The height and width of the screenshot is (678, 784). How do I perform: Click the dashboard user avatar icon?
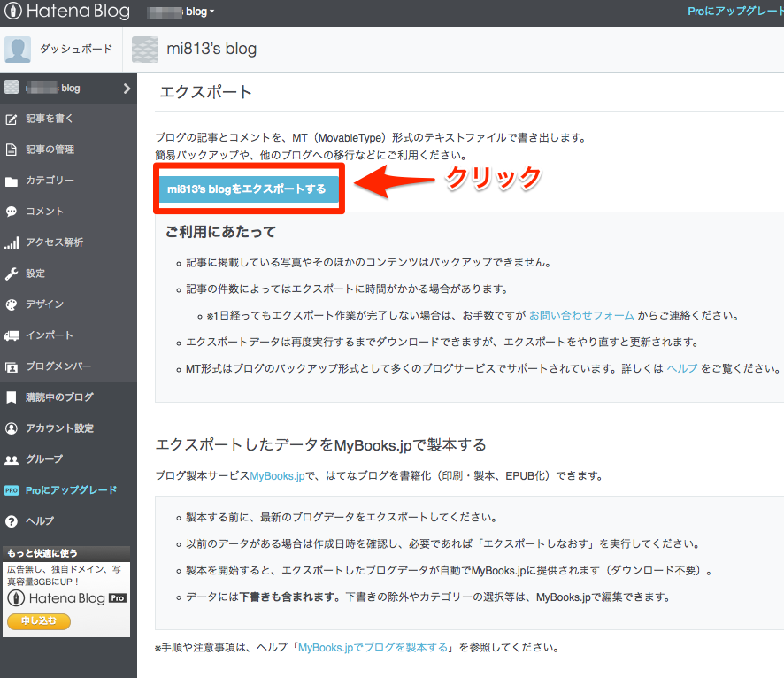coord(18,49)
